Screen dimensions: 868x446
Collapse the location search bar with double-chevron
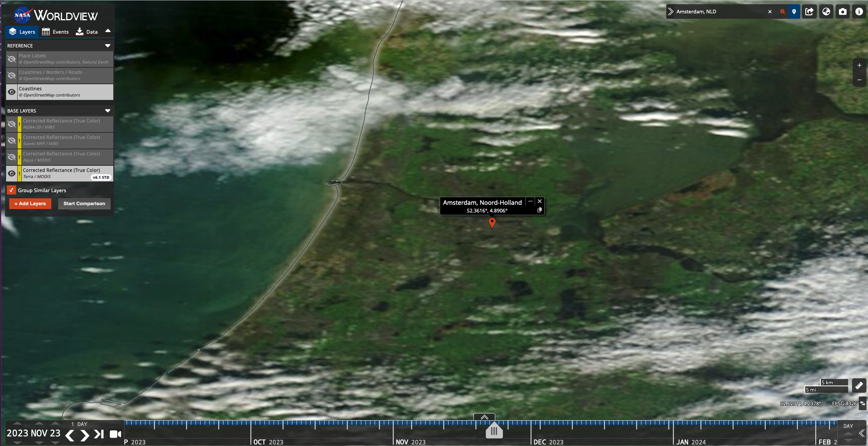pyautogui.click(x=671, y=11)
